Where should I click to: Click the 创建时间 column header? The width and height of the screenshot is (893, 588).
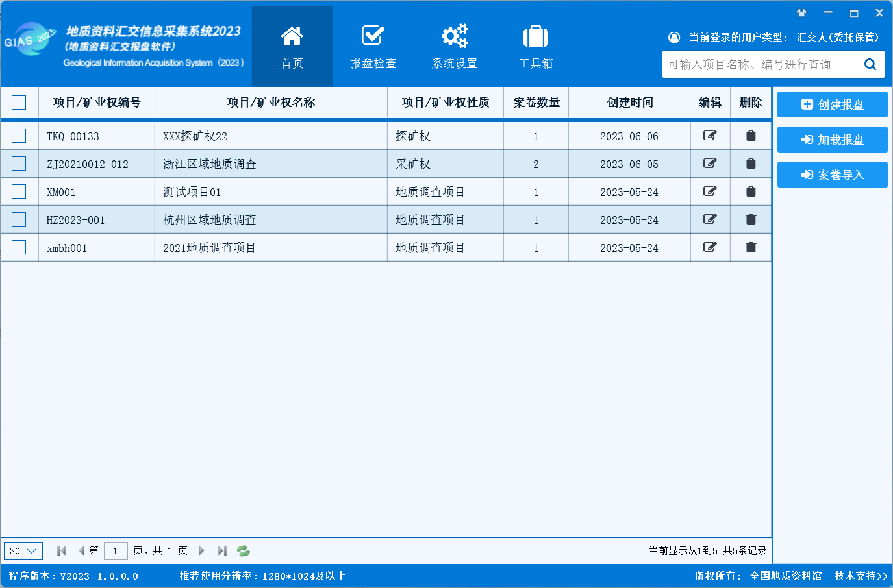coord(630,103)
